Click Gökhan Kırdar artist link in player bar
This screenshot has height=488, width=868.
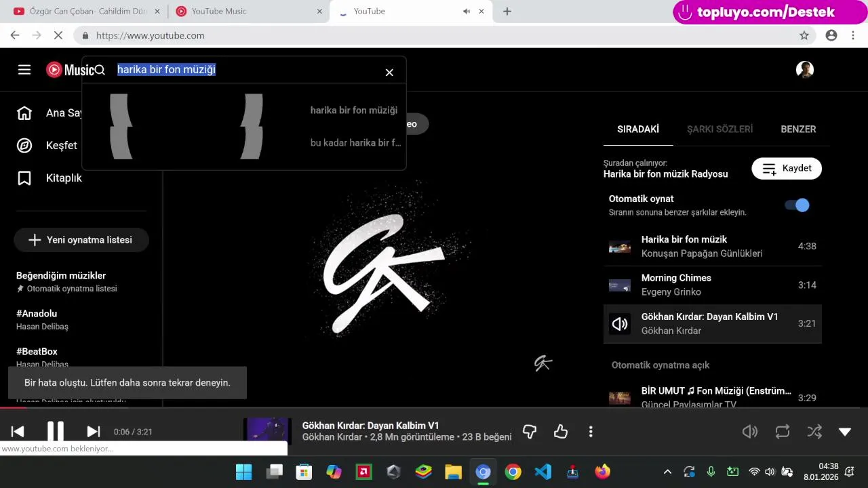[332, 437]
